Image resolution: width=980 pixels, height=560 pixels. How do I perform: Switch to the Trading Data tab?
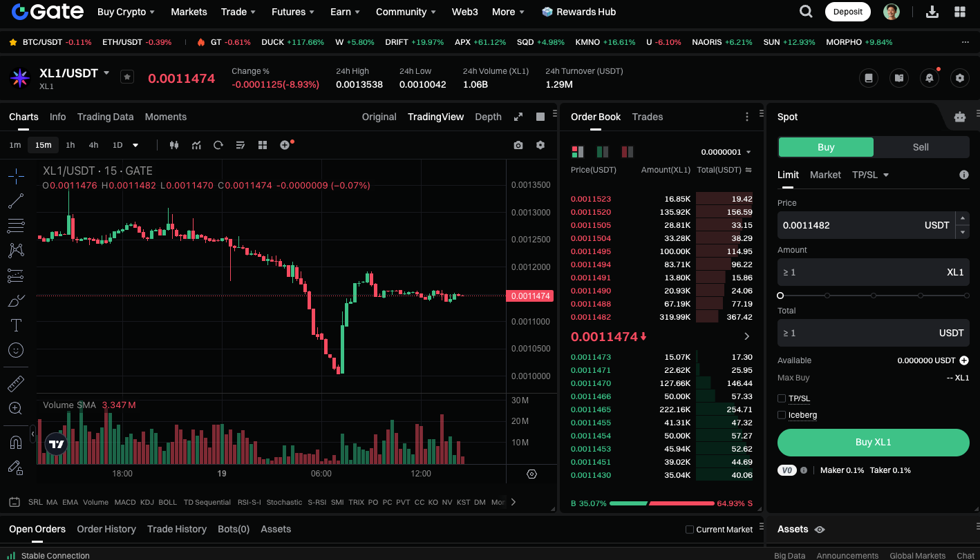coord(105,117)
